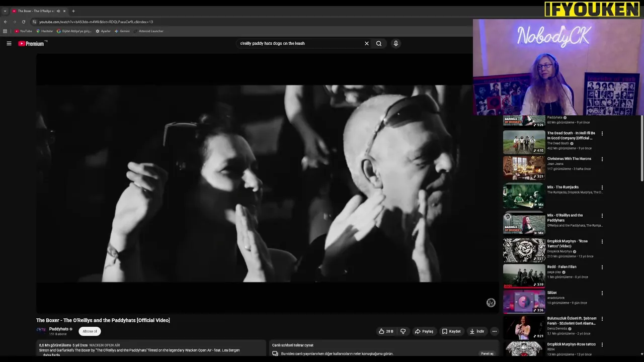This screenshot has height=362, width=644.
Task: Open the tab search dropdown arrow
Action: coord(5,11)
